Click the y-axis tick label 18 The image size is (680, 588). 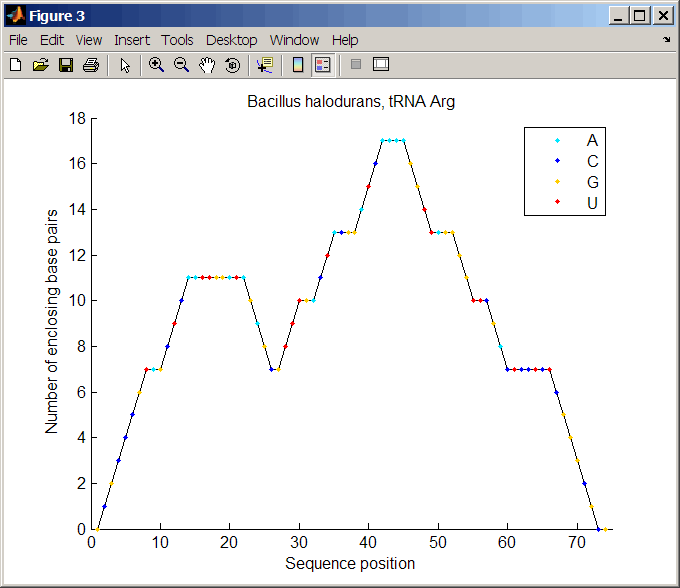(77, 118)
